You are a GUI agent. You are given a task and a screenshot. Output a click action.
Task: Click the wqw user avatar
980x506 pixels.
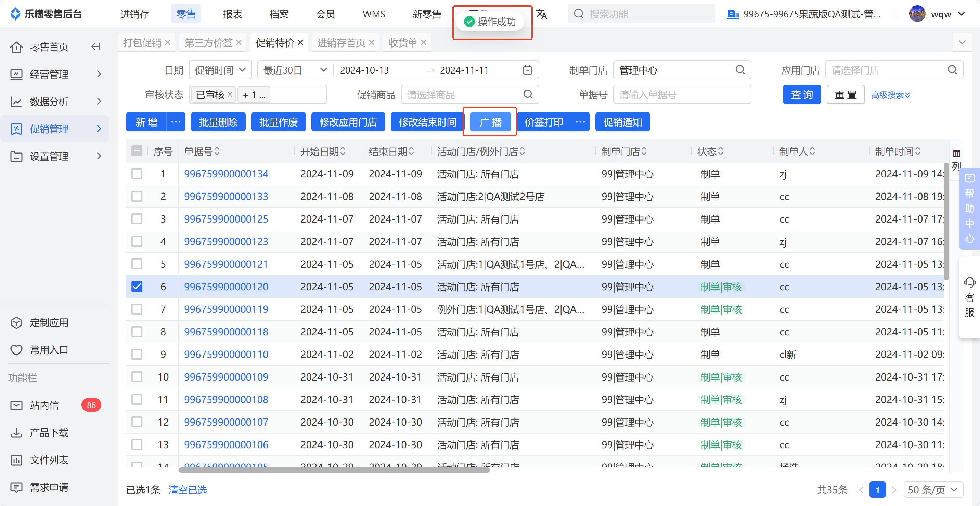917,14
